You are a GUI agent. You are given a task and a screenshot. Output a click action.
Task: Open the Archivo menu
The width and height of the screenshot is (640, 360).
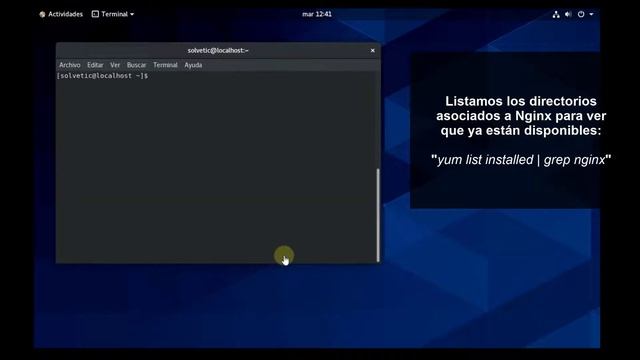click(x=70, y=65)
